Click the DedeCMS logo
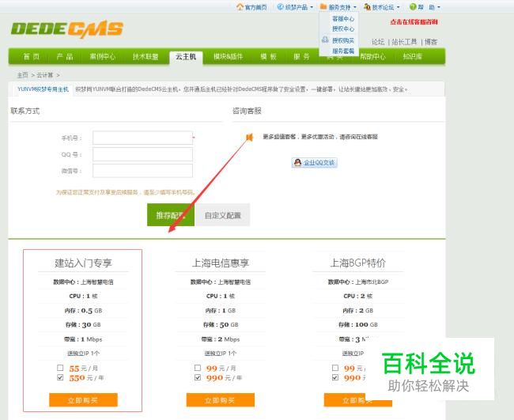Viewport: 514px width, 420px height. [x=67, y=29]
